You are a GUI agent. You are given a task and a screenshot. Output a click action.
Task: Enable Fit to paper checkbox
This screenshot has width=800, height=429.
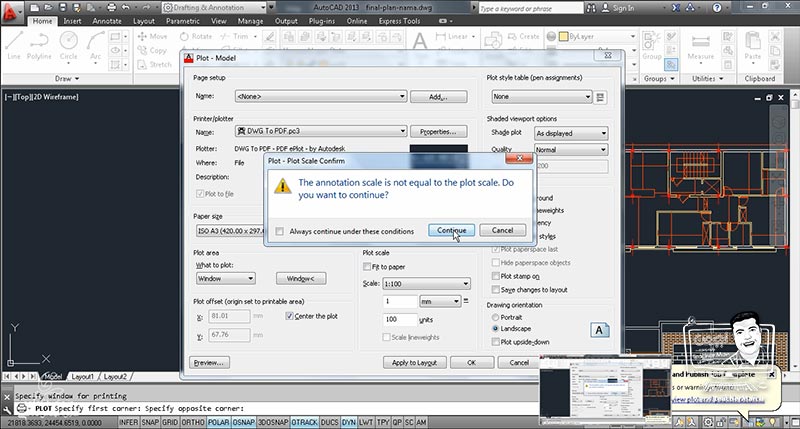(x=367, y=267)
